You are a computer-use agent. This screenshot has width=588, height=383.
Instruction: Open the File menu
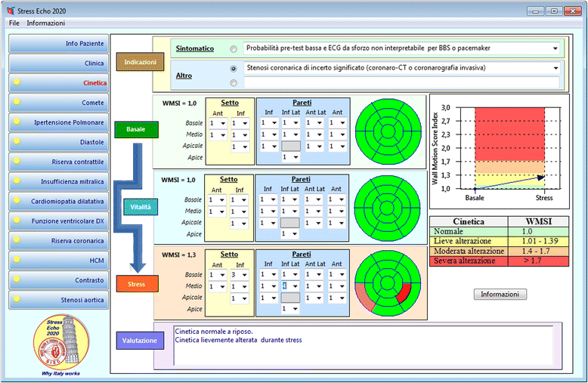click(x=14, y=23)
